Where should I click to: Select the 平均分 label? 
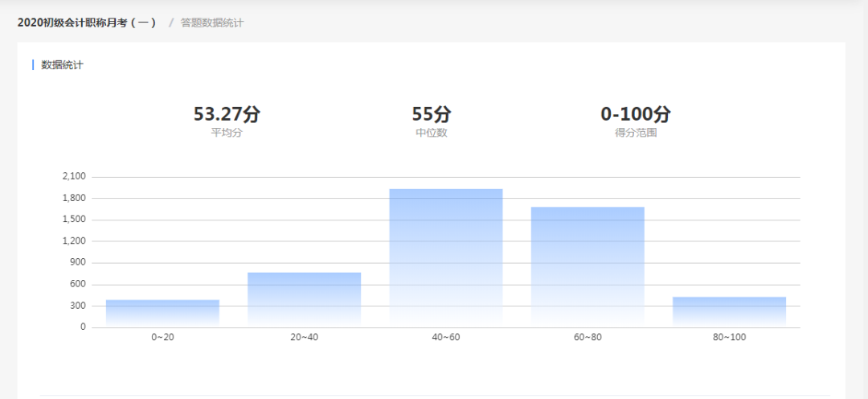pyautogui.click(x=227, y=133)
